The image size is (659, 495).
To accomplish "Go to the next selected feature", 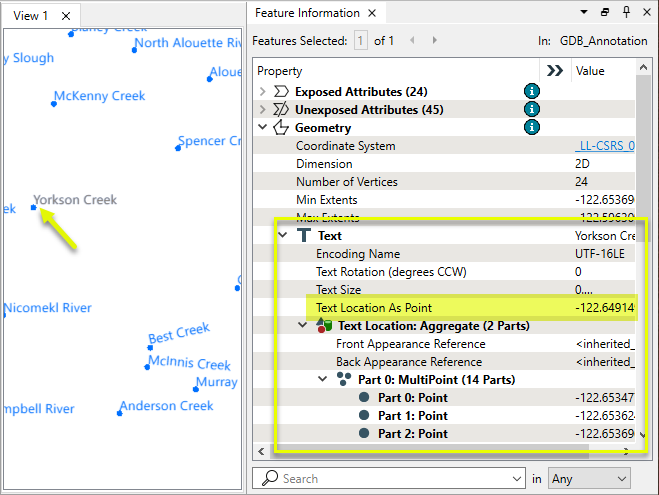I will pyautogui.click(x=435, y=41).
